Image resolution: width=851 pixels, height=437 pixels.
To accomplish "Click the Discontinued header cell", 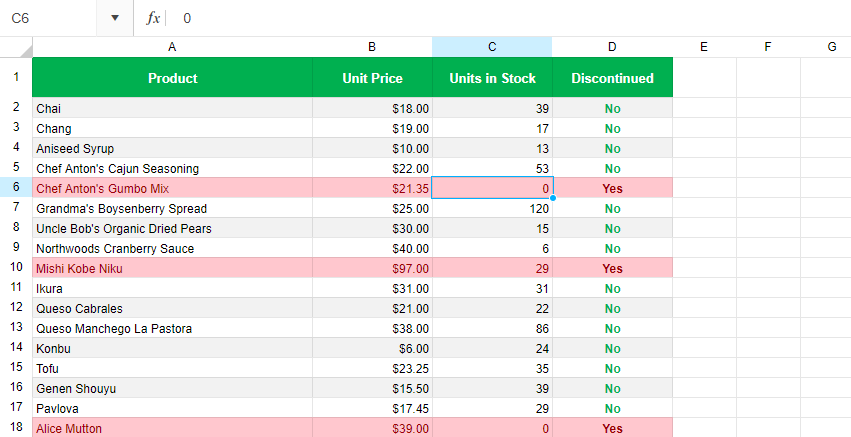I will [612, 78].
